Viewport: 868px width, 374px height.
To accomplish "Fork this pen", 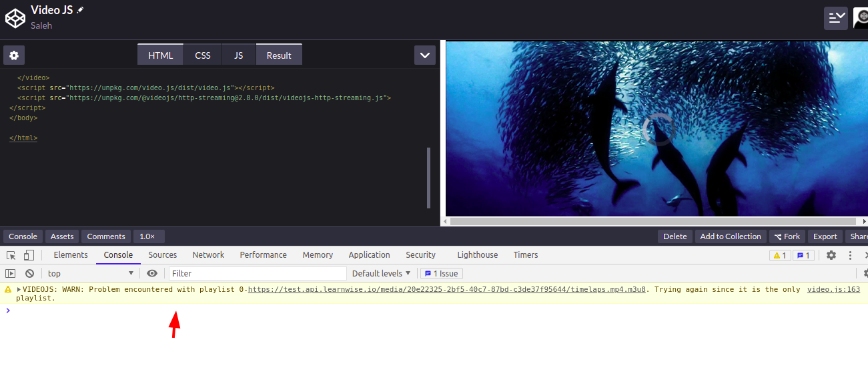I will click(x=787, y=236).
